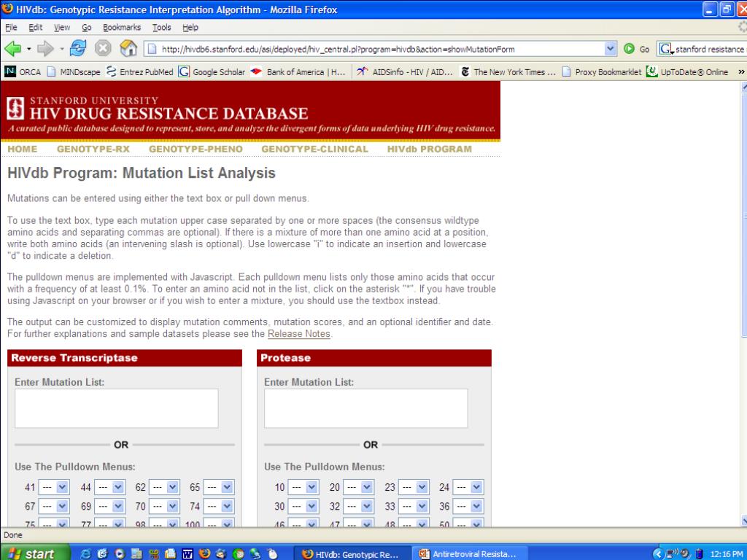Image resolution: width=747 pixels, height=560 pixels.
Task: Click the Reload page icon
Action: (79, 49)
